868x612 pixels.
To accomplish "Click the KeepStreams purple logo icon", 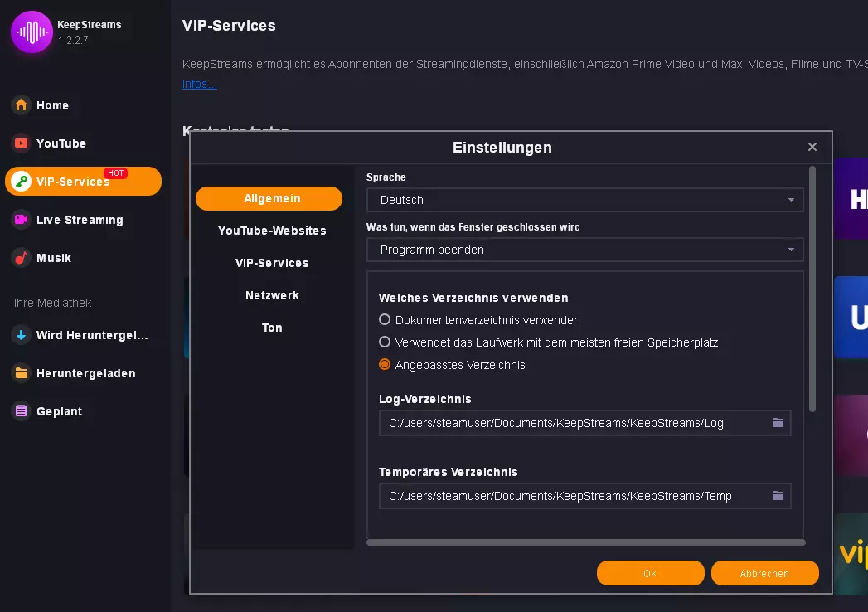I will coord(32,32).
